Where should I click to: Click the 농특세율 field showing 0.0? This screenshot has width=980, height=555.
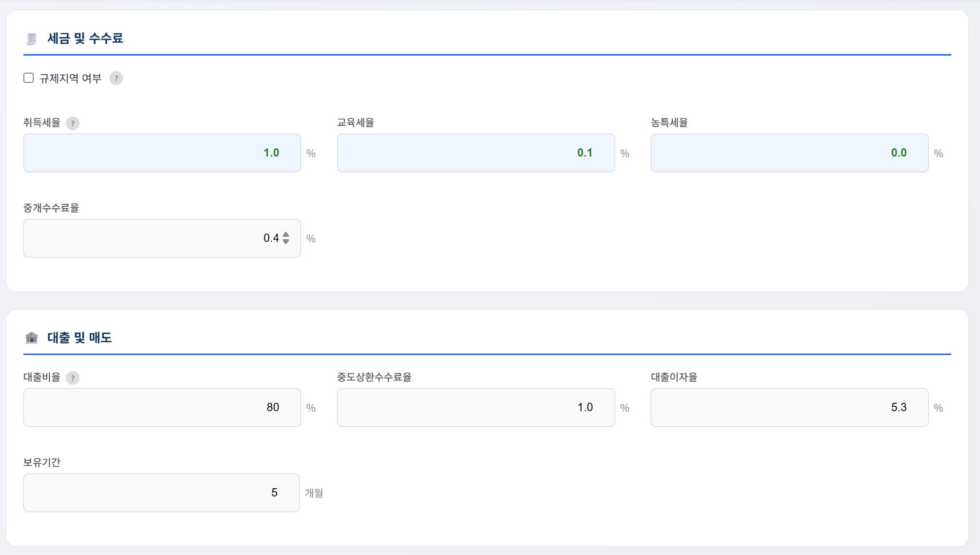click(x=789, y=153)
